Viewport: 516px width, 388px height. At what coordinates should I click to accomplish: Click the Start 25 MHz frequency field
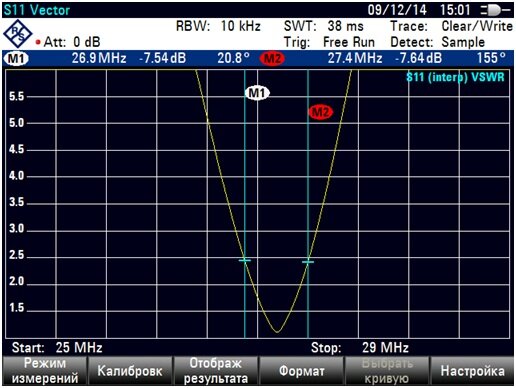click(57, 348)
